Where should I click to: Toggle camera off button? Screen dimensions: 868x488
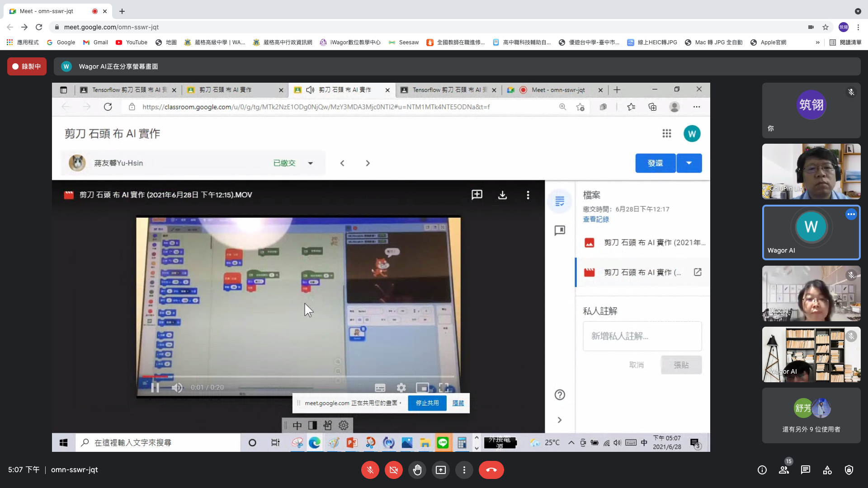tap(393, 470)
